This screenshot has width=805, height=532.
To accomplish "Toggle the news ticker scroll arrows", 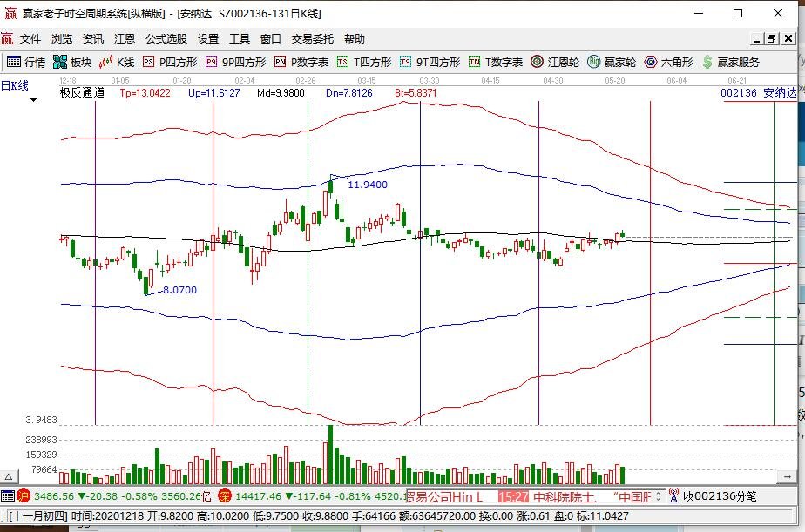I will [x=658, y=496].
